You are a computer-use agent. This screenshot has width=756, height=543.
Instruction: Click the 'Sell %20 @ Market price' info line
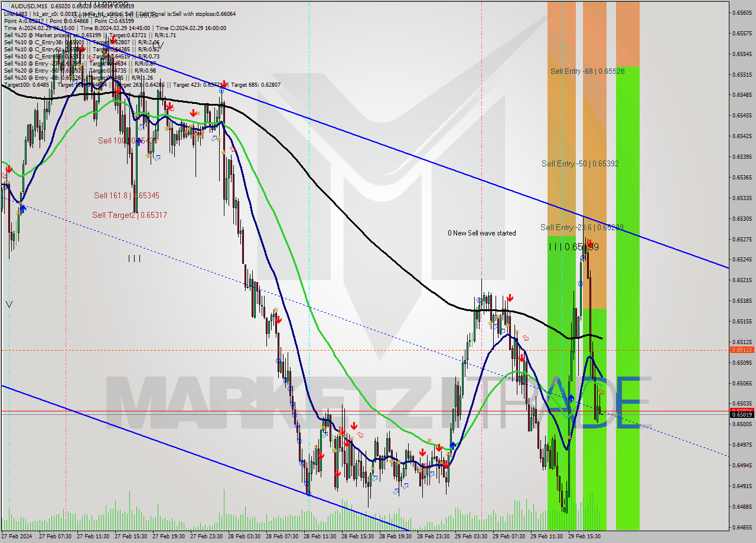click(x=90, y=35)
